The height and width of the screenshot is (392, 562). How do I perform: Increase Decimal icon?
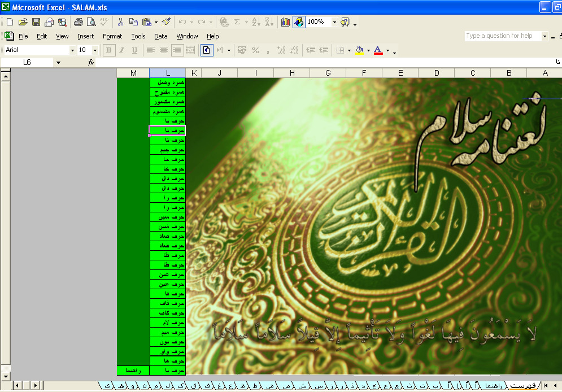click(281, 50)
